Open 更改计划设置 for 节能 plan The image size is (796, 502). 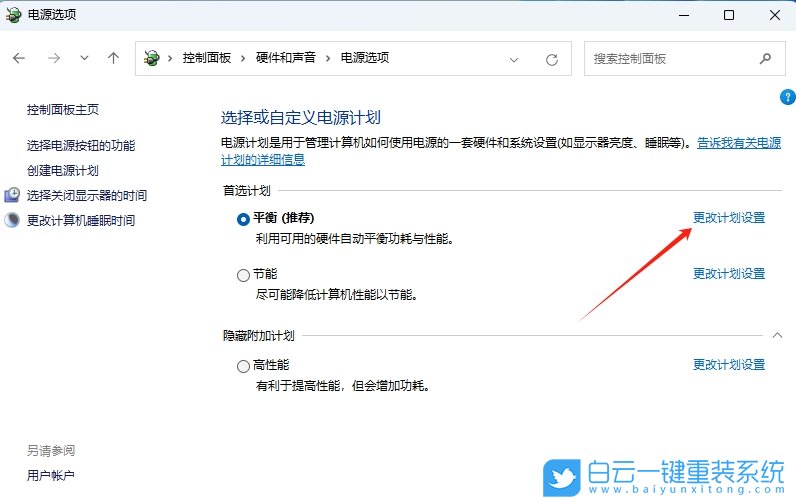pos(729,274)
